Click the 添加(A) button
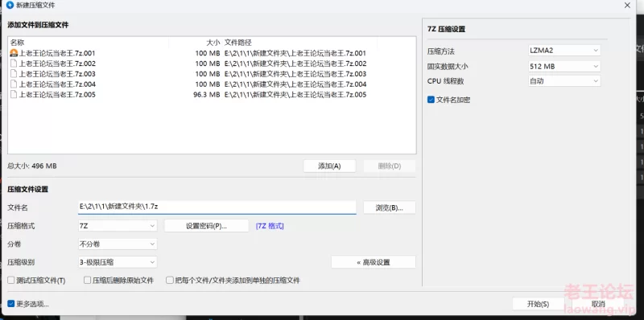This screenshot has width=644, height=320. tap(329, 166)
